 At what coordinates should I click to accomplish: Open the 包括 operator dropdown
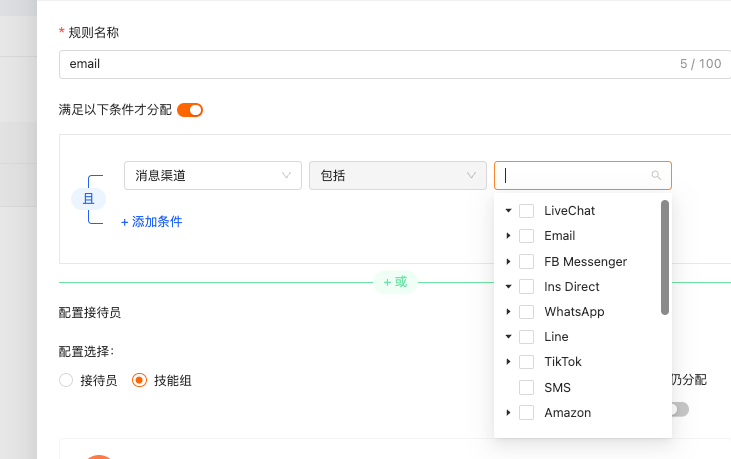pos(398,176)
